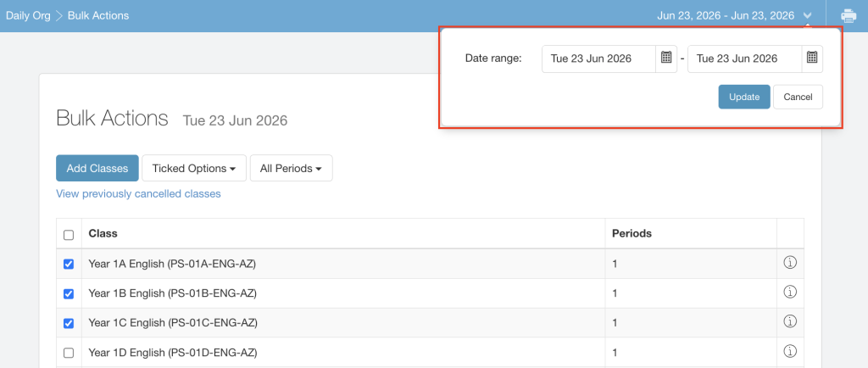Open Ticked Options dropdown

tap(194, 168)
